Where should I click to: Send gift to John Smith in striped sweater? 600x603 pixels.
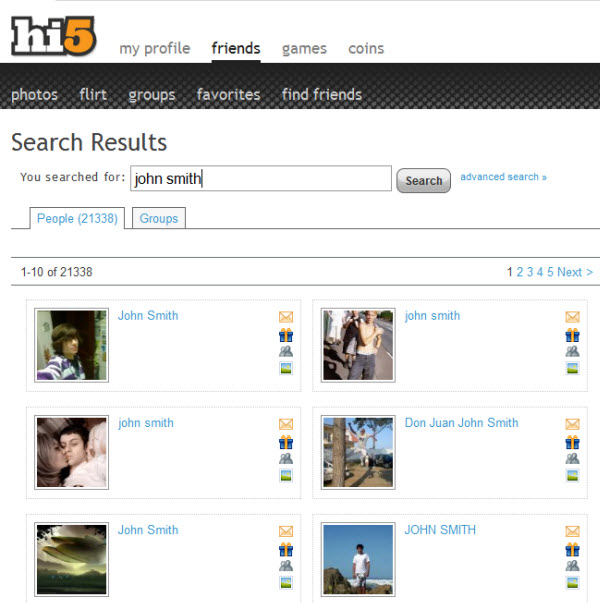[286, 335]
